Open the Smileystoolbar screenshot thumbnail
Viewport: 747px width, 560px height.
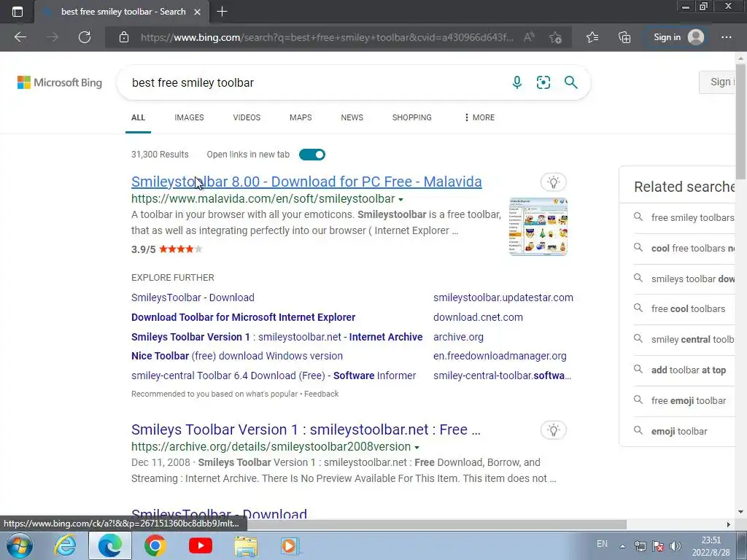click(538, 227)
